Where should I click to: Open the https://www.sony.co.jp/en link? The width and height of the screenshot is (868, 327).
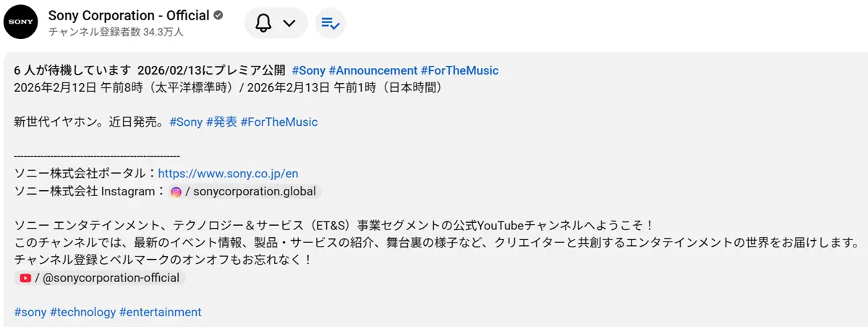(x=228, y=174)
